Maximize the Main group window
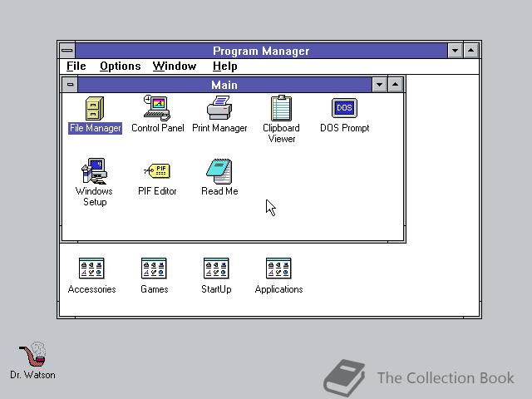Image resolution: width=532 pixels, height=399 pixels. 396,85
